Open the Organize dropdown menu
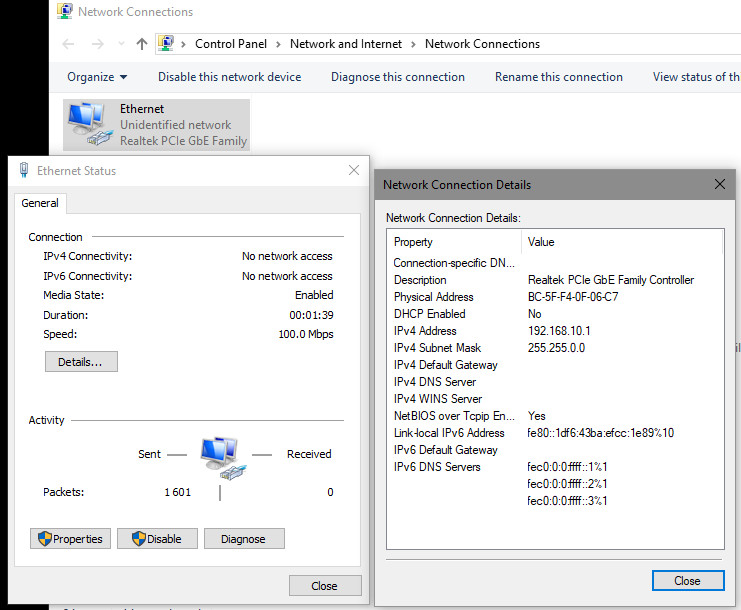741x610 pixels. [97, 77]
